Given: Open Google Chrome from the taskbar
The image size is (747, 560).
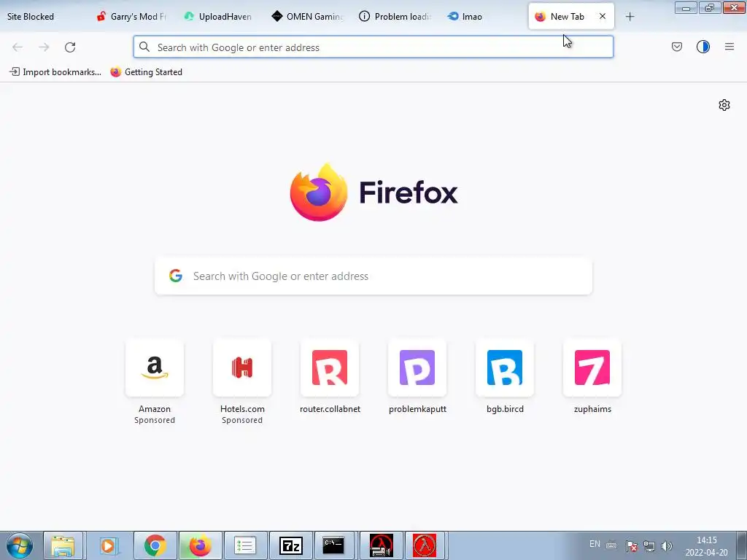Looking at the screenshot, I should coord(155,545).
